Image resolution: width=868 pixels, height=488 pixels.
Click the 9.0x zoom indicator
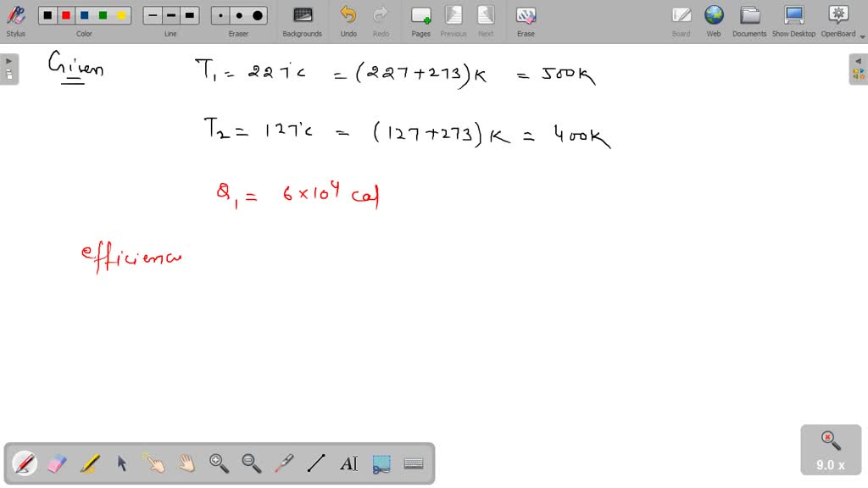(x=829, y=450)
